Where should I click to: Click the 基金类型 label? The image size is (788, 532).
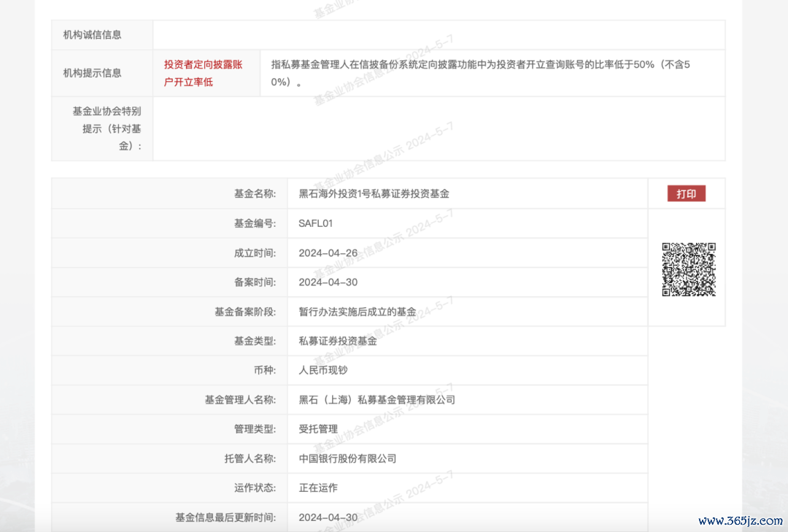pos(255,341)
